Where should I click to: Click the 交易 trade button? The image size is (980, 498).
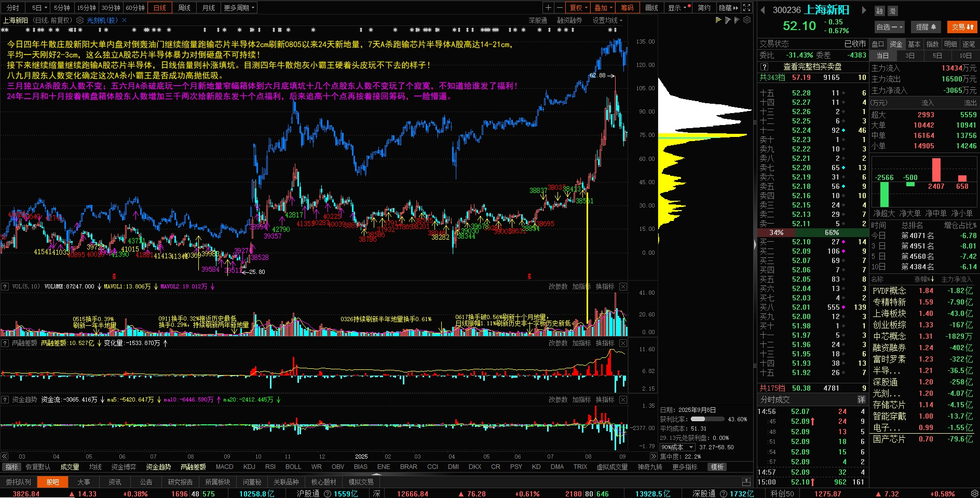coord(962,27)
